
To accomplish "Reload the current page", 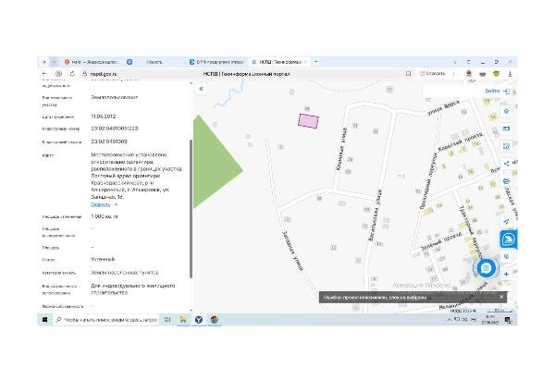I will tap(72, 74).
